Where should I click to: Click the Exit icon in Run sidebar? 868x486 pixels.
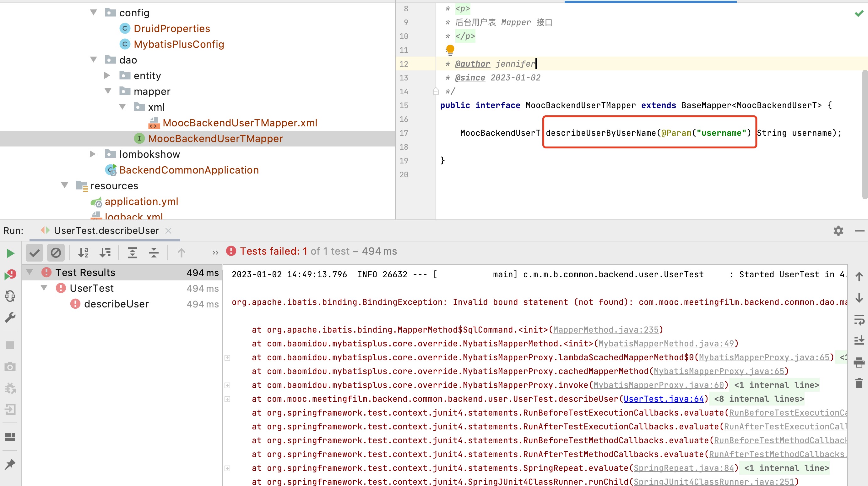tap(10, 409)
